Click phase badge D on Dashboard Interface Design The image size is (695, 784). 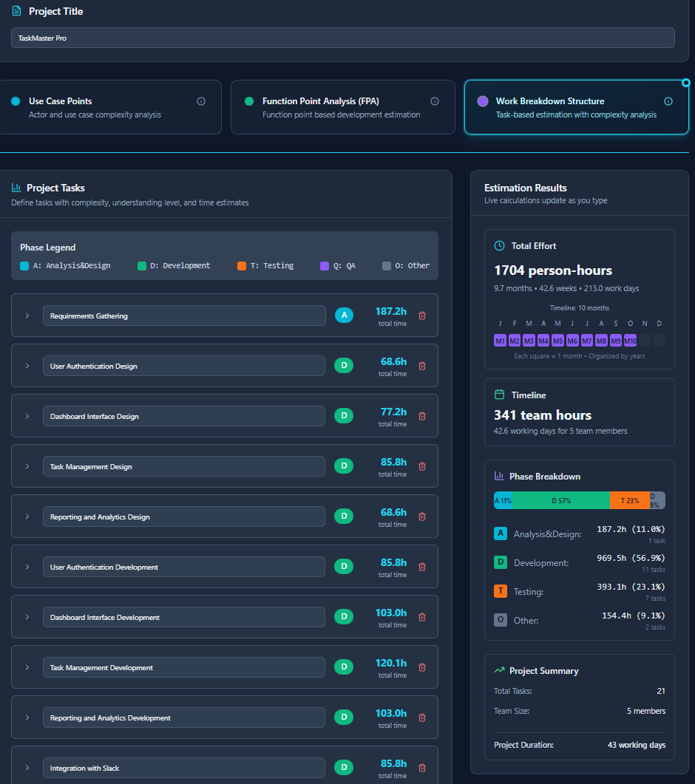tap(344, 415)
